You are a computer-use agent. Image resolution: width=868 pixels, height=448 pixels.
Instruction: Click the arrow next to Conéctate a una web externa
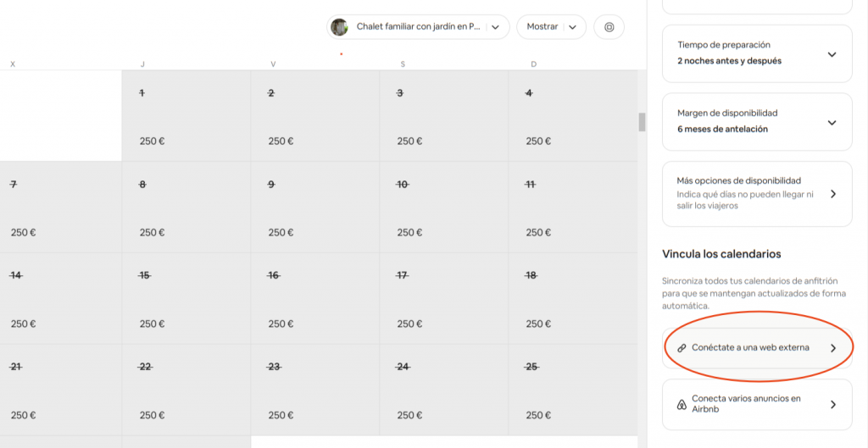(x=832, y=348)
